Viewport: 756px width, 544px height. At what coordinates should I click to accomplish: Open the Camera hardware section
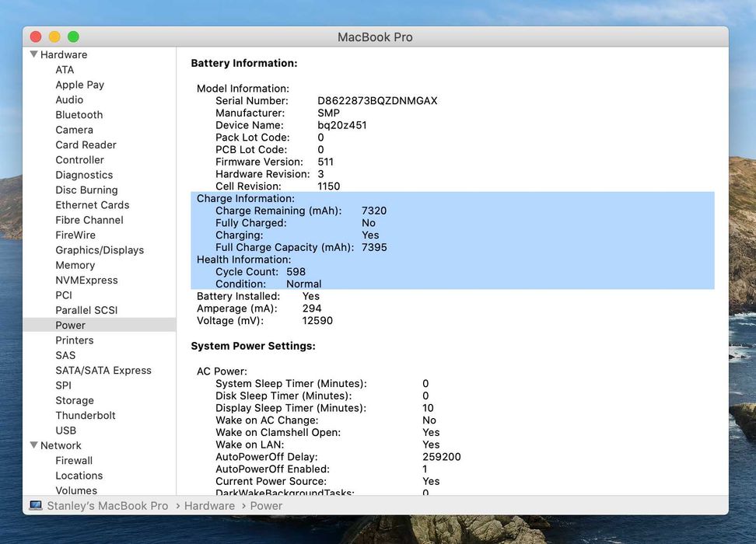(74, 130)
